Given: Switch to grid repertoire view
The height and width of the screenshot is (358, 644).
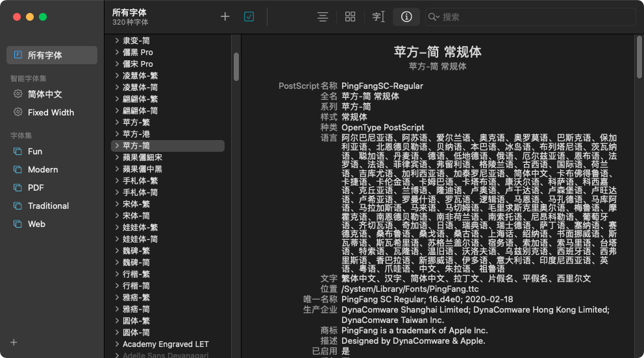Looking at the screenshot, I should 350,17.
